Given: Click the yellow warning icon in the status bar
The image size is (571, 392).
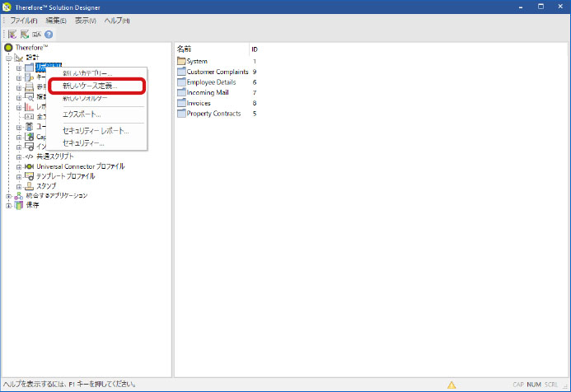Looking at the screenshot, I should (x=452, y=385).
